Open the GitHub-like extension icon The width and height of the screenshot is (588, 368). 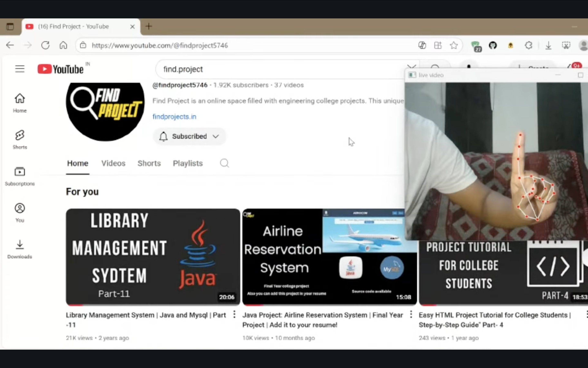[x=493, y=45]
